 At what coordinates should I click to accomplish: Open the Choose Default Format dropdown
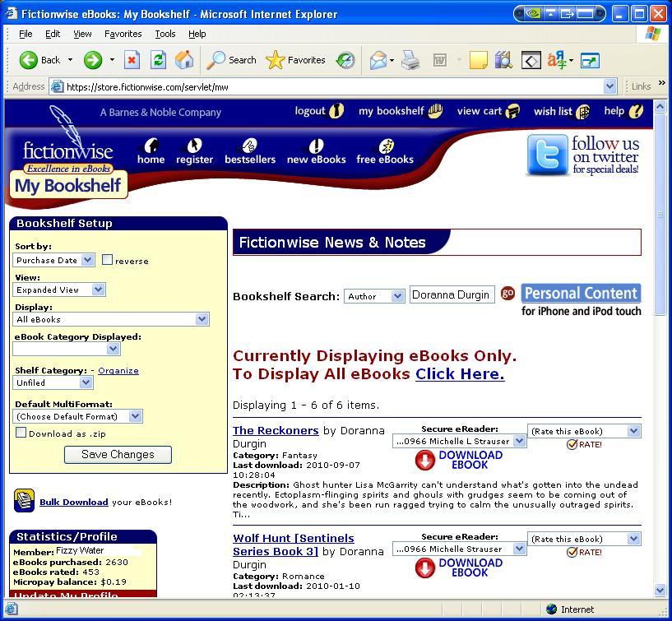point(77,416)
